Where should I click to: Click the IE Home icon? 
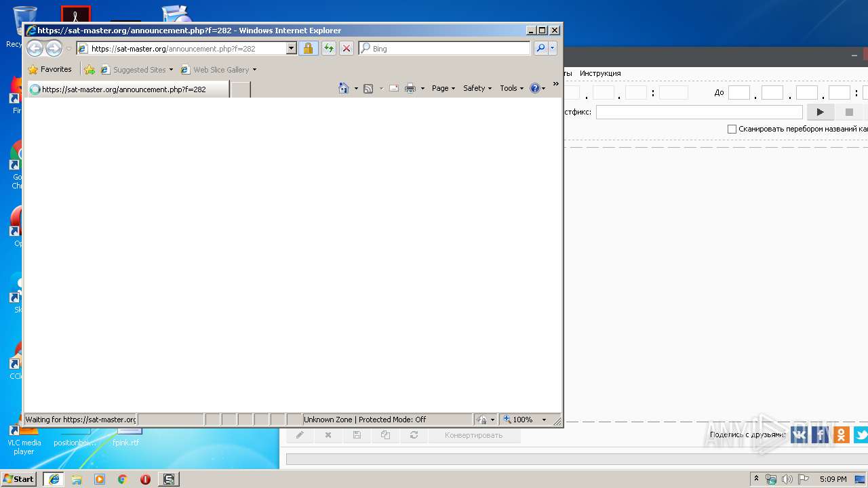point(344,88)
